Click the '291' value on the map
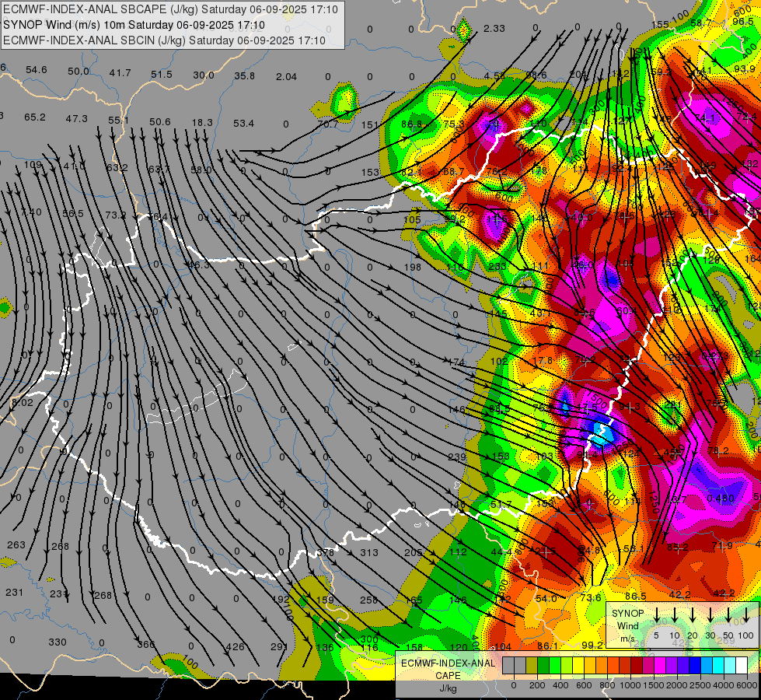Screen dimensions: 761x700 pyautogui.click(x=279, y=647)
